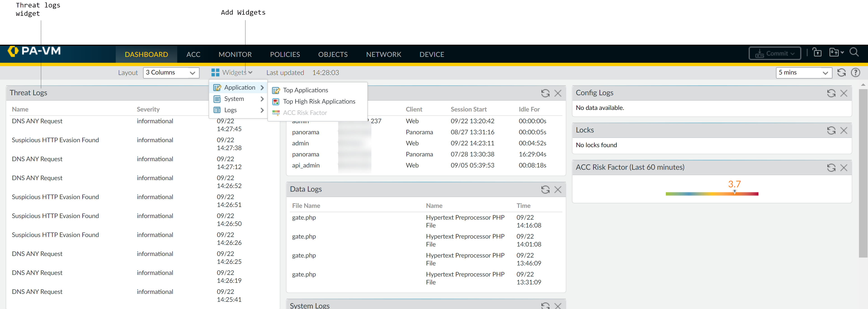Screen dimensions: 868x309
Task: Select Top High Risk Applications widget
Action: (319, 102)
